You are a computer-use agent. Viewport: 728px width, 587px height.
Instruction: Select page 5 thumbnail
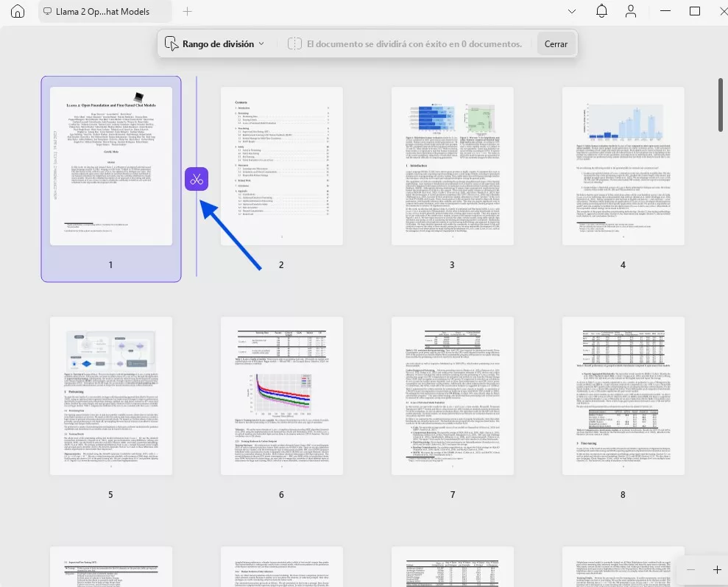click(111, 396)
